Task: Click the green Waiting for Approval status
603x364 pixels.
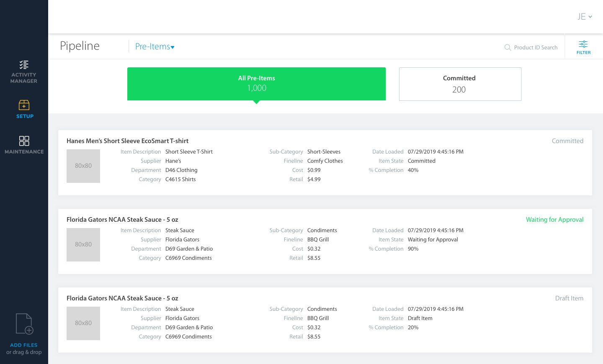Action: 554,220
